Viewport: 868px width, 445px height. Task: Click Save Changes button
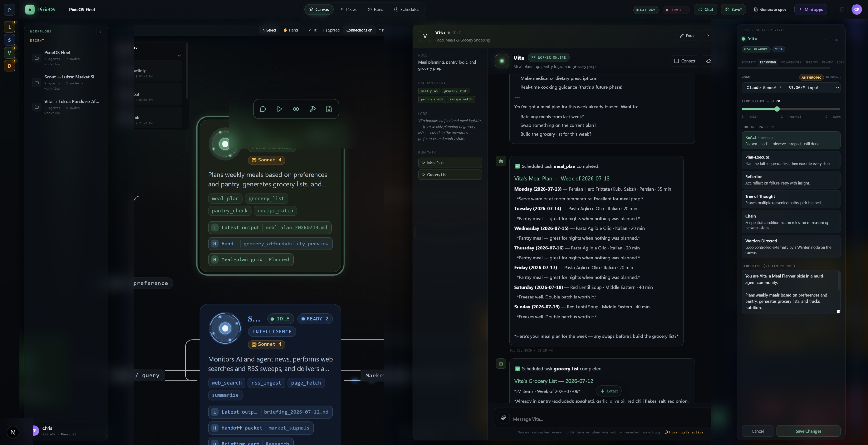pos(808,431)
